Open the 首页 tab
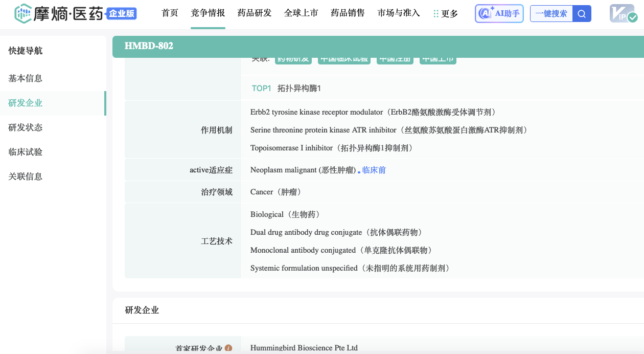This screenshot has width=644, height=354. [170, 13]
